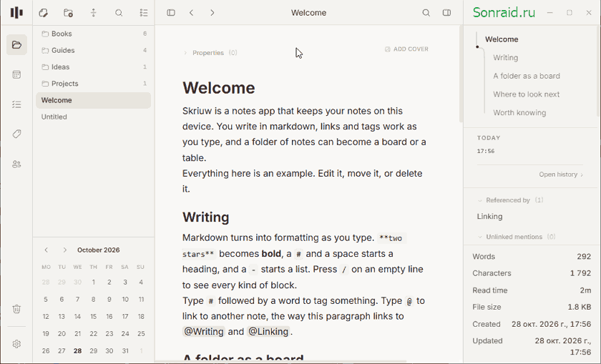Click the Skriuw app logo icon
The width and height of the screenshot is (601, 364).
coord(16,13)
